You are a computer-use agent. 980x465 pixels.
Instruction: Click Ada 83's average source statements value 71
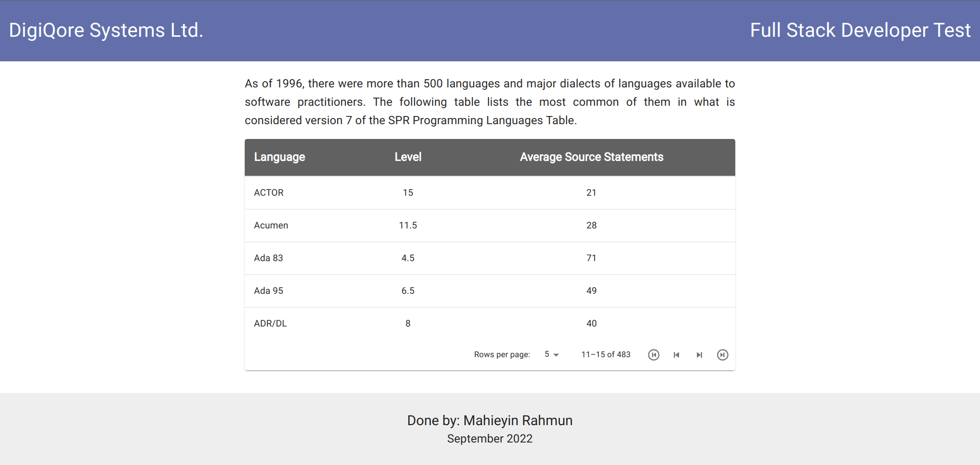[591, 258]
